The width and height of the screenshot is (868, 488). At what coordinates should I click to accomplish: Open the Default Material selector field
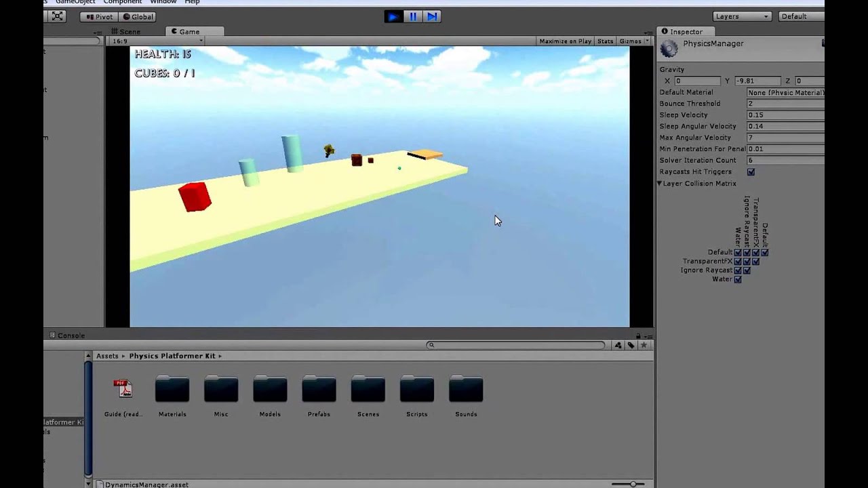point(785,92)
